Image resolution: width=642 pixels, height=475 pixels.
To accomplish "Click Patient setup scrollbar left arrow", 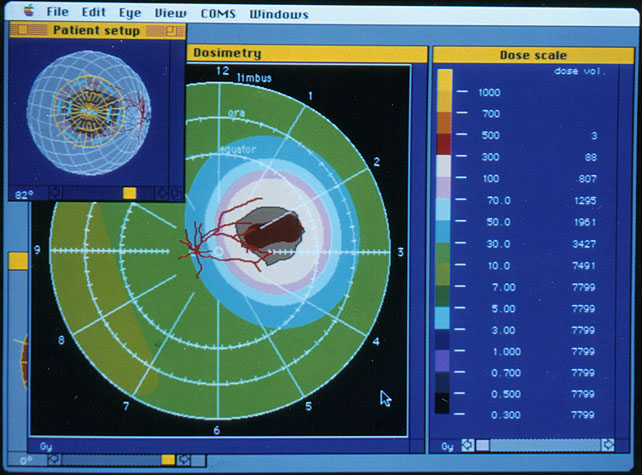I will (54, 192).
